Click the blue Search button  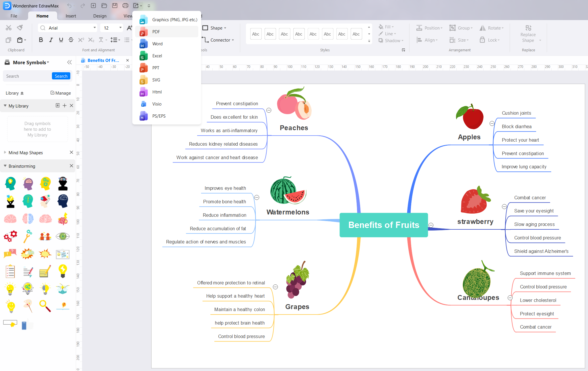click(61, 76)
